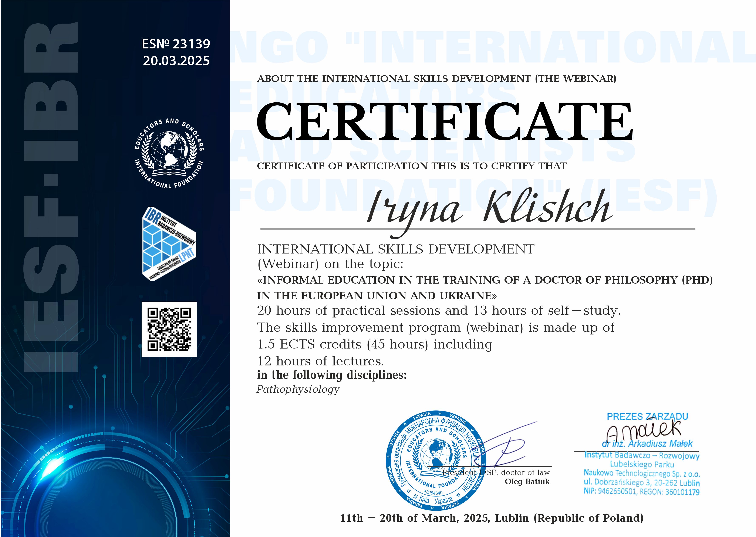
Task: Select the discipline 'Pathophysiology'
Action: coord(298,390)
